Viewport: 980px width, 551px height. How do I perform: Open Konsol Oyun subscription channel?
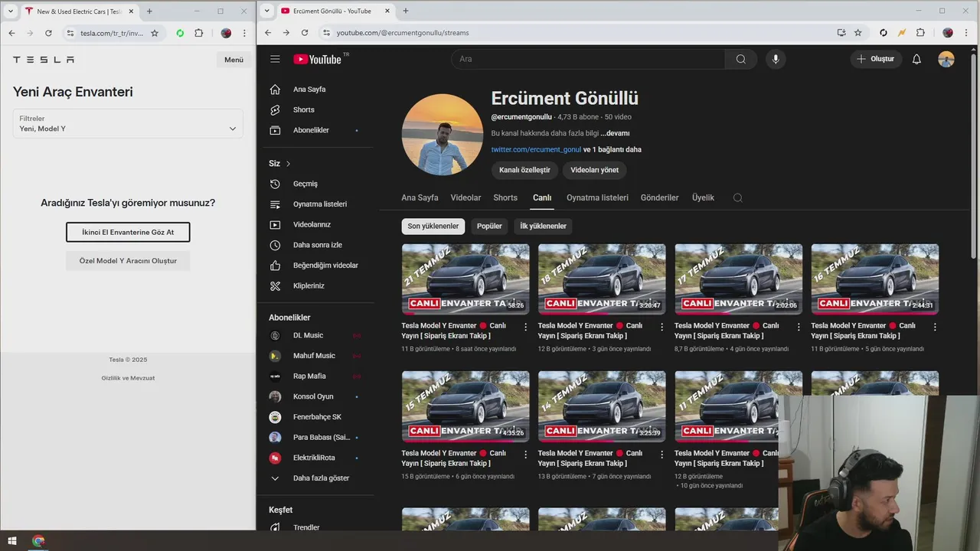point(315,396)
